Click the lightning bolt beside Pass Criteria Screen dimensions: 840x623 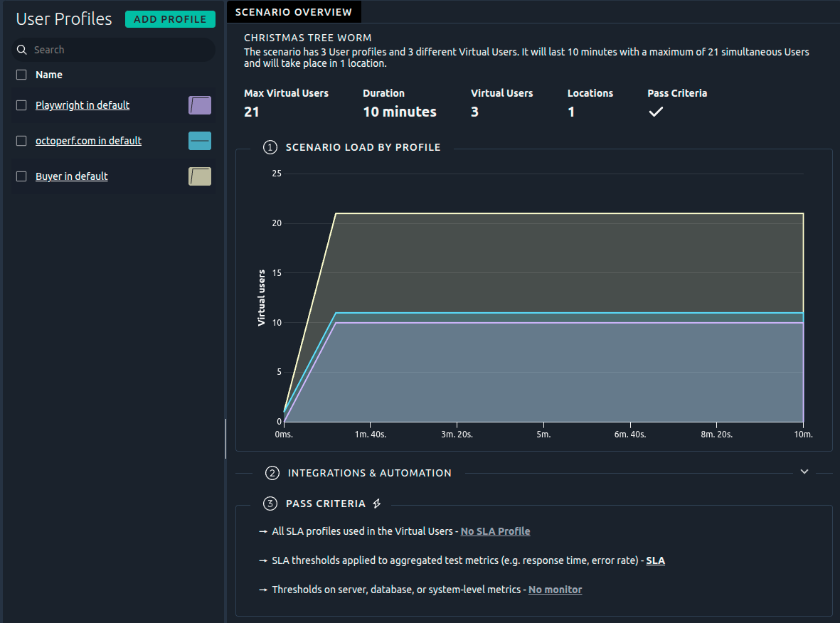(x=377, y=504)
